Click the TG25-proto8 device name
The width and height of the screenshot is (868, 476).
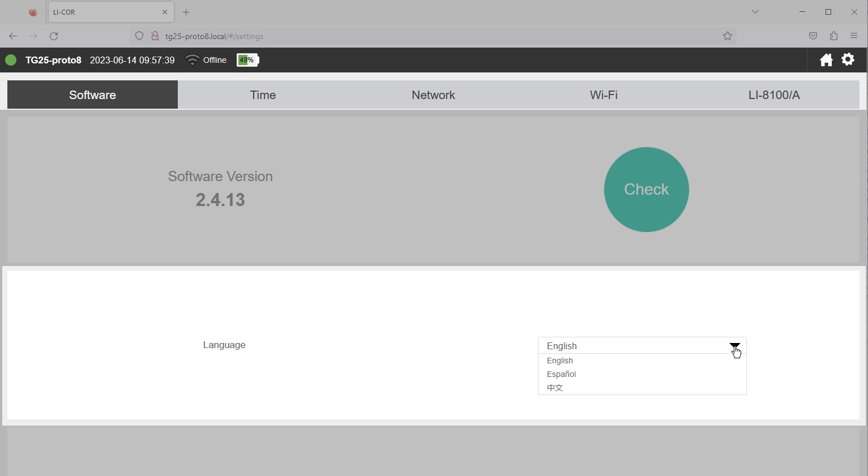point(53,60)
